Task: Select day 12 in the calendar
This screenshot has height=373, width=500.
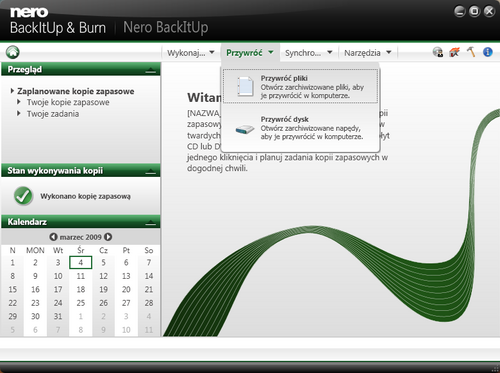Action: click(x=103, y=276)
